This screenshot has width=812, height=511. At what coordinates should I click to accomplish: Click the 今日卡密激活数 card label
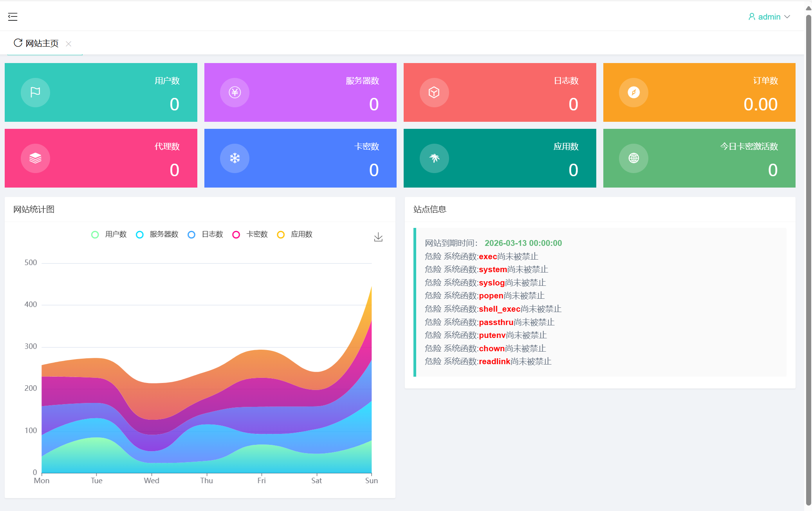pos(749,146)
